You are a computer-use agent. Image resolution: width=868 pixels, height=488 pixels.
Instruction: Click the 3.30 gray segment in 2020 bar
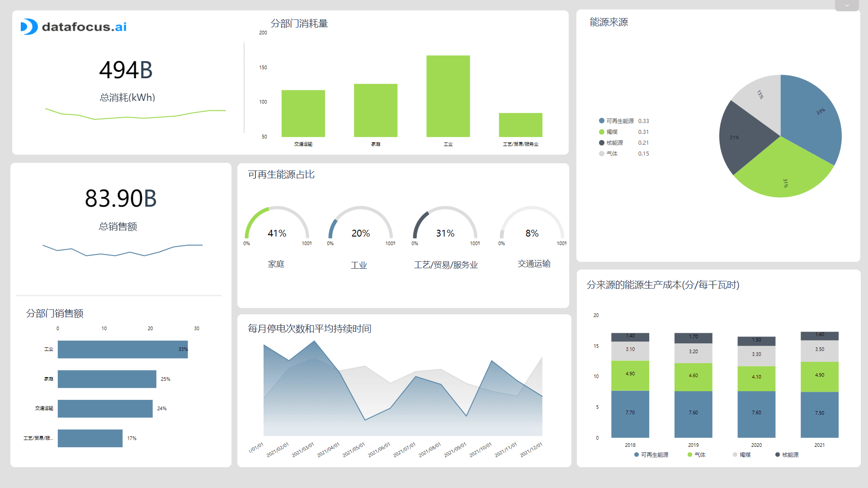[x=756, y=356]
